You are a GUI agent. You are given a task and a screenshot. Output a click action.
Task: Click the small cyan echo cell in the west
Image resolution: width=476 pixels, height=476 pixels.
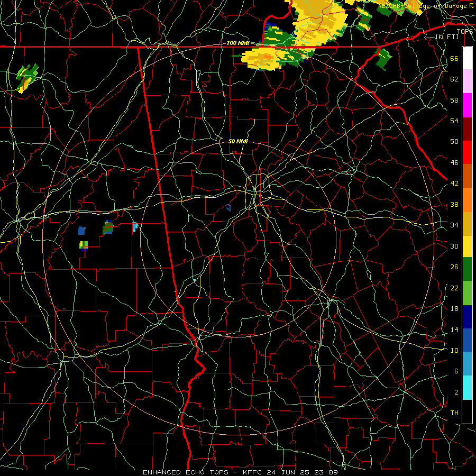135,227
